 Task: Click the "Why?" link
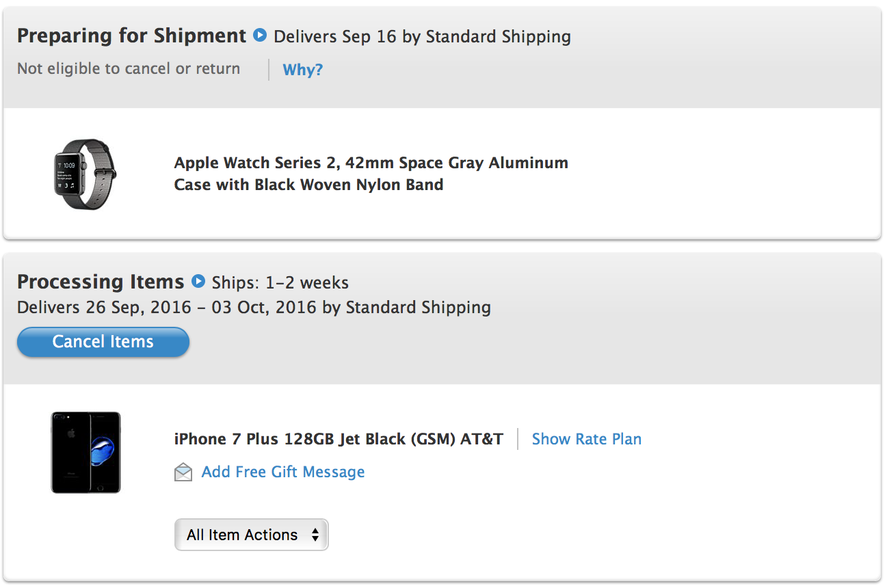302,70
